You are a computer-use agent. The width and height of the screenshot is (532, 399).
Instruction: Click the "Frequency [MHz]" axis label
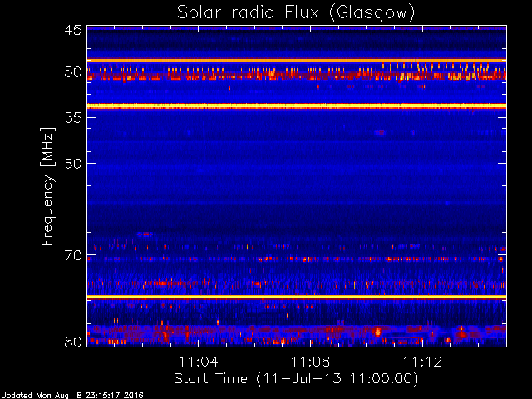(47, 186)
